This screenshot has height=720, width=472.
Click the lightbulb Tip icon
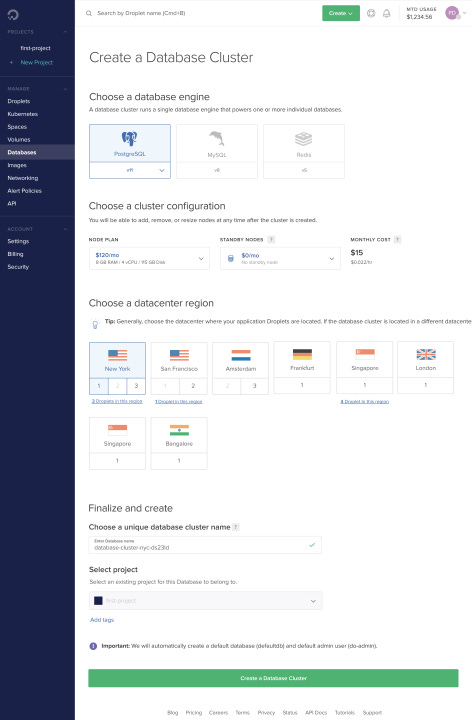(x=95, y=324)
